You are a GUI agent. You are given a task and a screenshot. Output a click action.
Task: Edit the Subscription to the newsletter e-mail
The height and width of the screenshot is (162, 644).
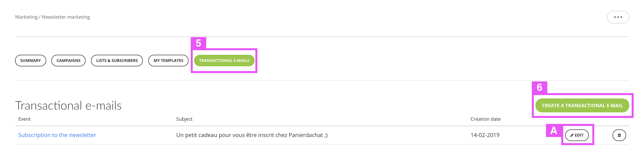point(577,135)
